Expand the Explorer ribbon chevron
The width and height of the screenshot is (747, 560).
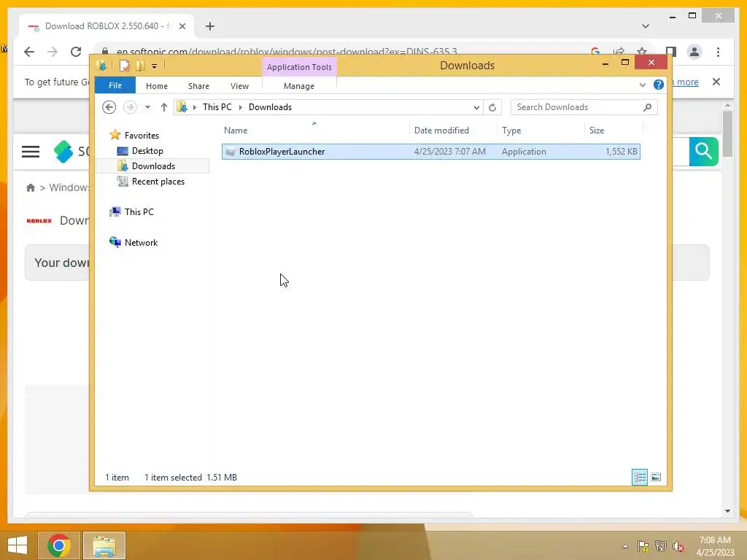click(642, 85)
